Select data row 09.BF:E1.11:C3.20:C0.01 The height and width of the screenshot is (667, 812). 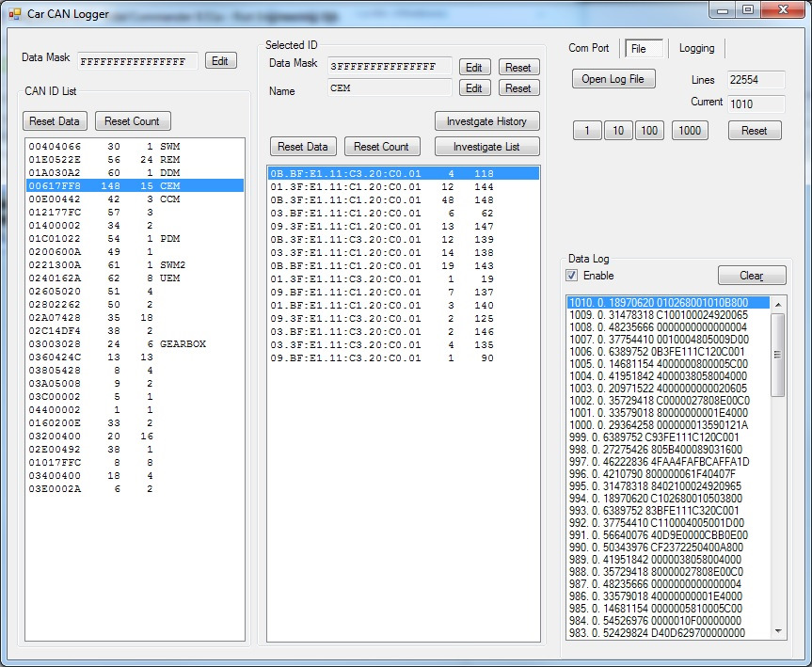tap(404, 357)
